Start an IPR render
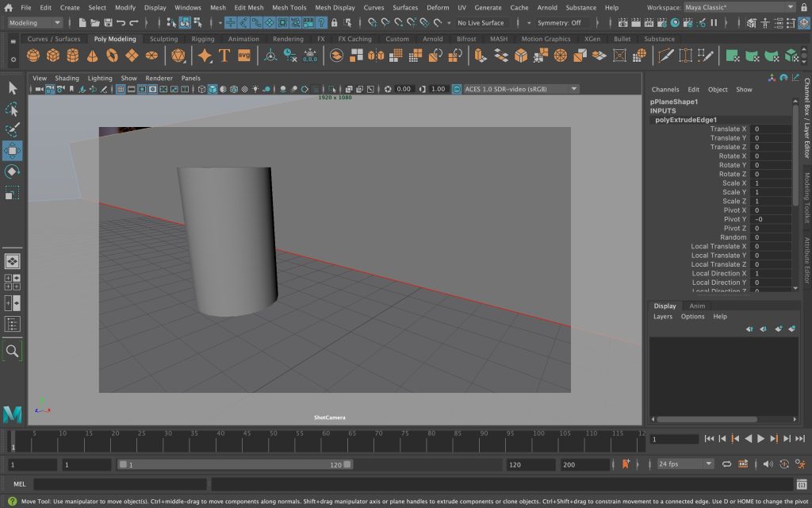Viewport: 812px width, 508px height. [x=649, y=23]
